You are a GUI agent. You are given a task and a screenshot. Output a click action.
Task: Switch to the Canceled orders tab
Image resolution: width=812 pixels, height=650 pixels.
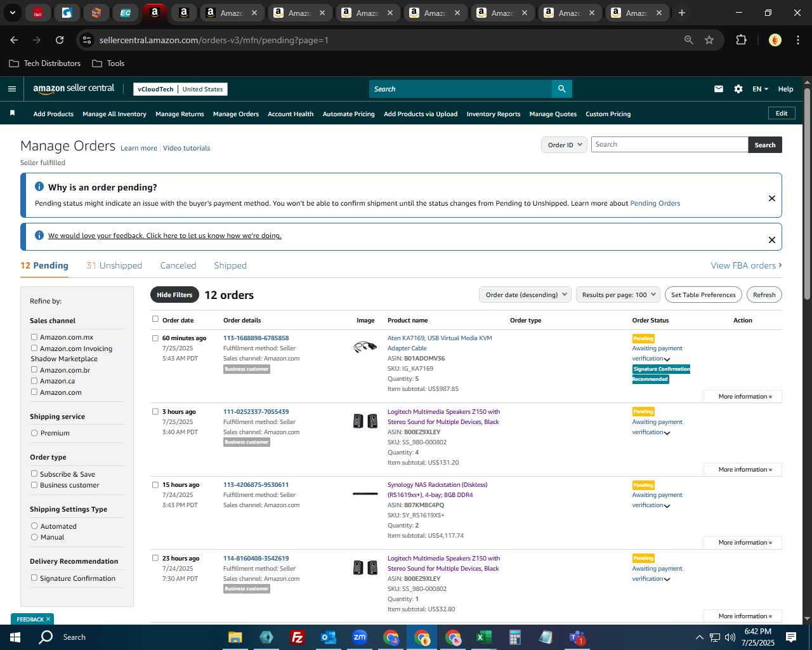click(x=178, y=265)
